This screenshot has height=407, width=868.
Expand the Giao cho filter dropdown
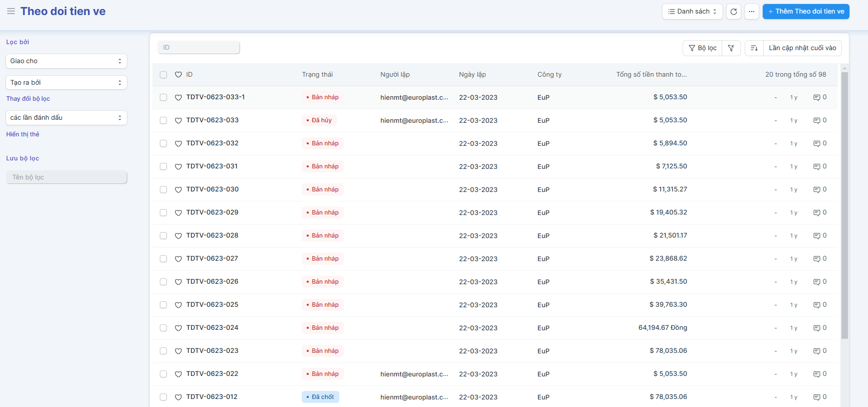coord(66,61)
